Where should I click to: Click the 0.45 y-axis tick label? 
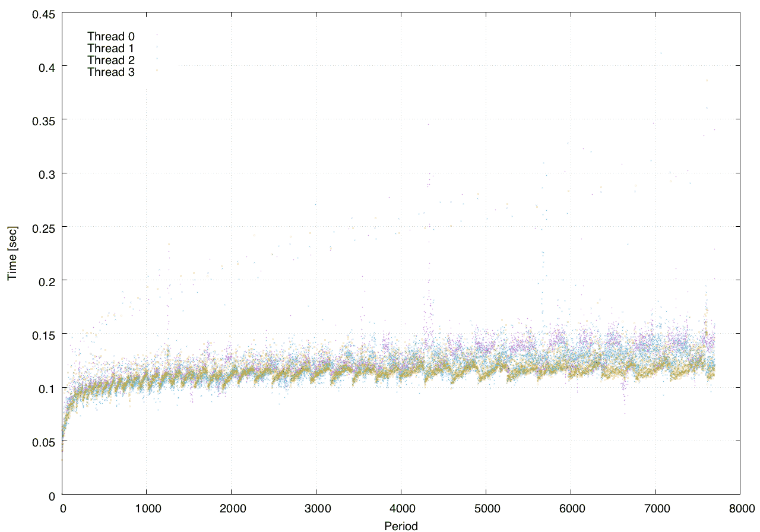(43, 13)
